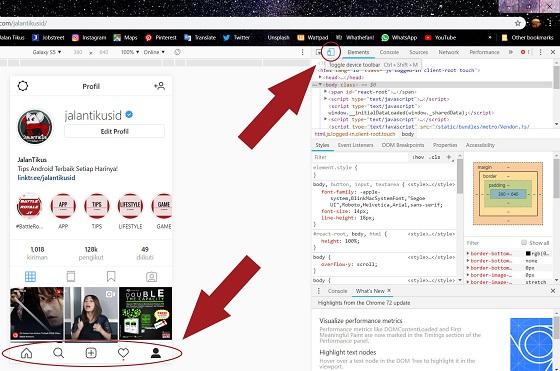This screenshot has width=560, height=371.
Task: Add new style rule plus icon
Action: [x=449, y=157]
